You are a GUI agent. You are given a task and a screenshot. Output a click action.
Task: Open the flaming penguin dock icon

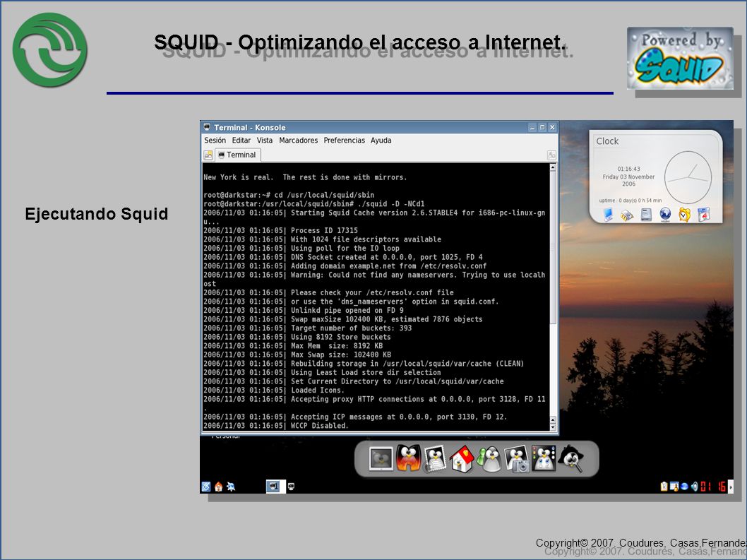[409, 458]
